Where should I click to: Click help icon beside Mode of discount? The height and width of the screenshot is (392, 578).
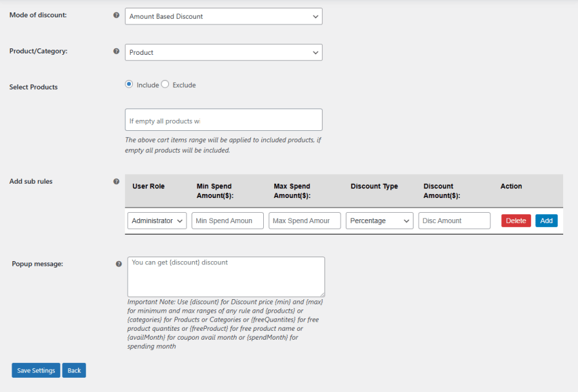pyautogui.click(x=116, y=15)
